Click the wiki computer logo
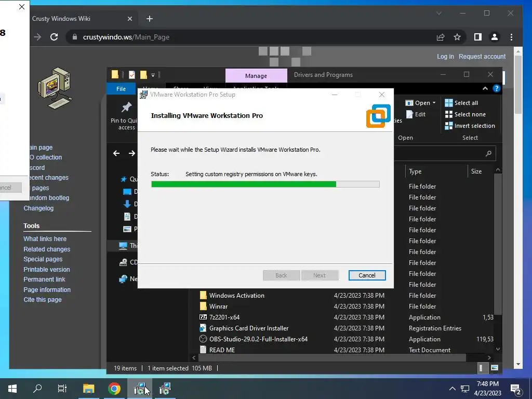Viewport: 532px width, 399px height. pyautogui.click(x=55, y=88)
